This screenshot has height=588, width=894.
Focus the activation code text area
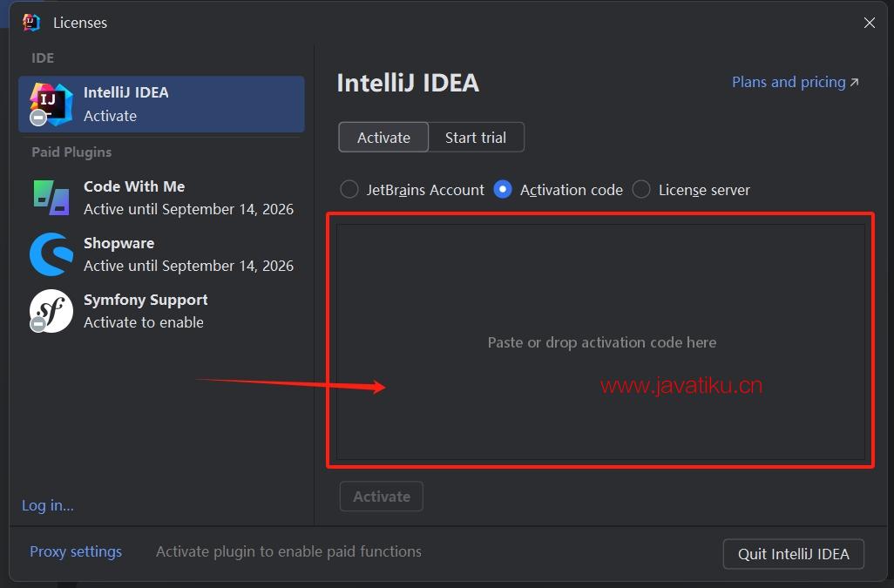pos(600,341)
